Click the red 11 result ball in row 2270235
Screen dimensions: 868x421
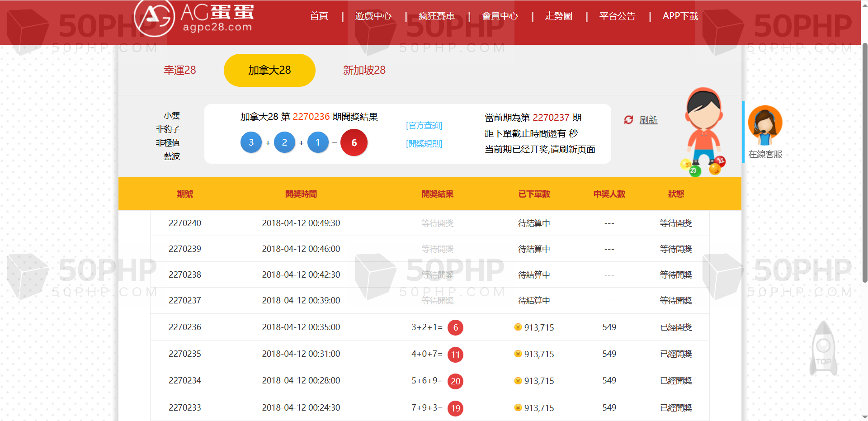click(455, 355)
